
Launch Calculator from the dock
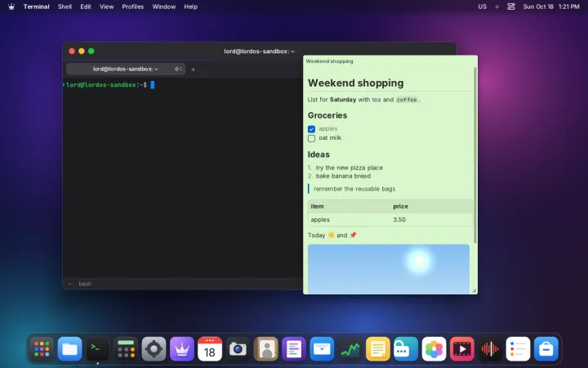coord(126,349)
